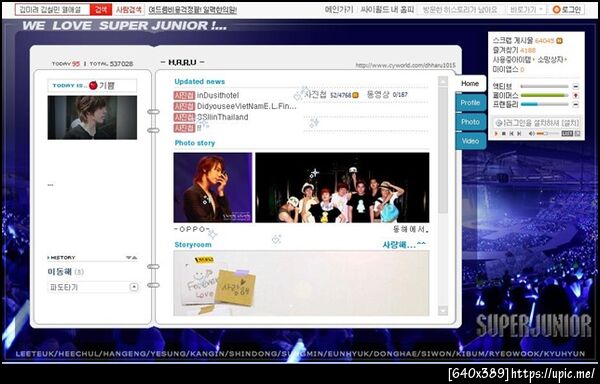Click the 사랑해...^^ text link
Screen dimensions: 600x384
(404, 245)
